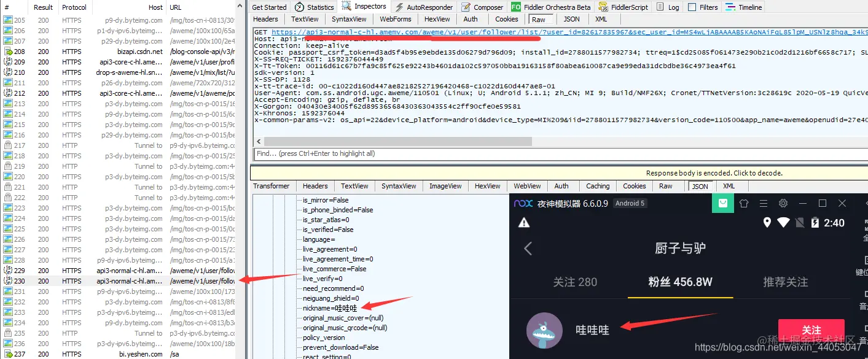Tap the back arrow in Douyin

(x=528, y=248)
